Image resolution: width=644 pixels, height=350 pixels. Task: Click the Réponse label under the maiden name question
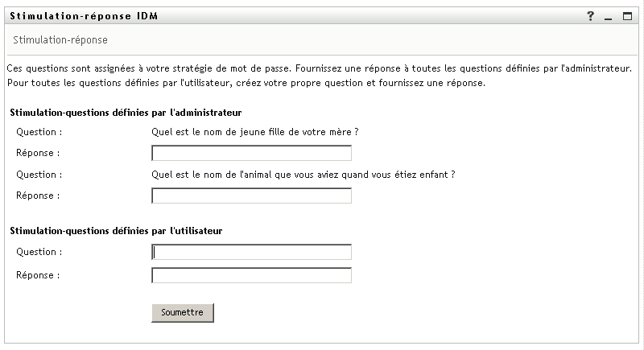point(38,152)
